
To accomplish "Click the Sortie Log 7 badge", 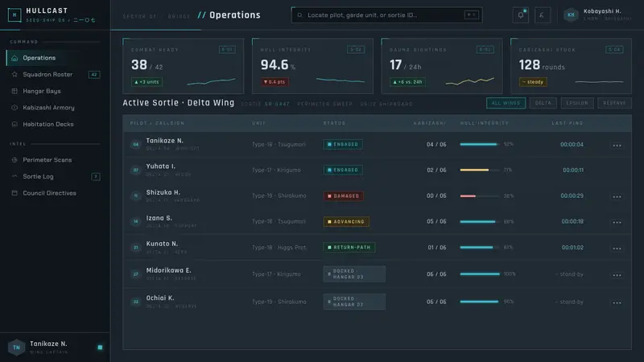I will [95, 177].
